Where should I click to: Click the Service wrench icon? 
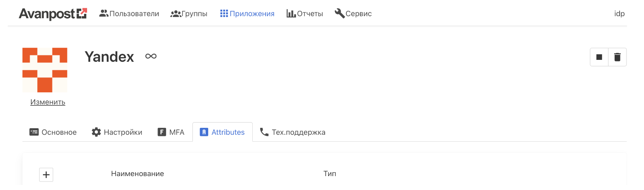click(x=339, y=14)
